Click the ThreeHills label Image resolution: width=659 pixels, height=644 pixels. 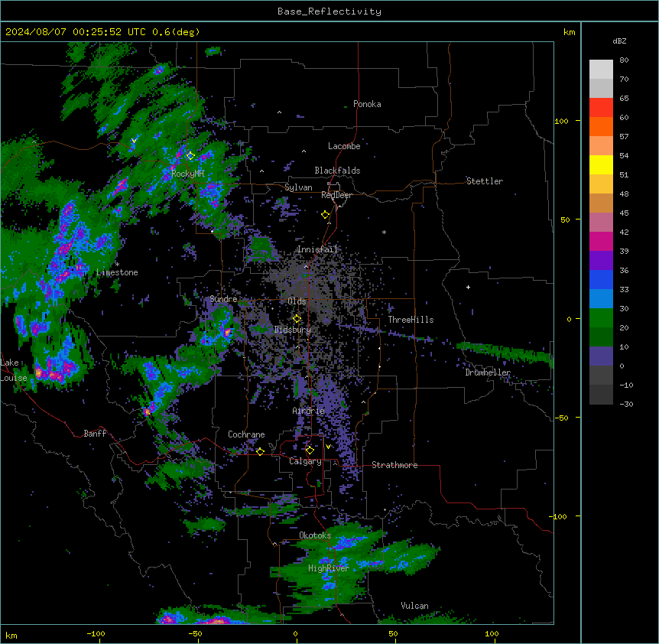[x=411, y=320]
